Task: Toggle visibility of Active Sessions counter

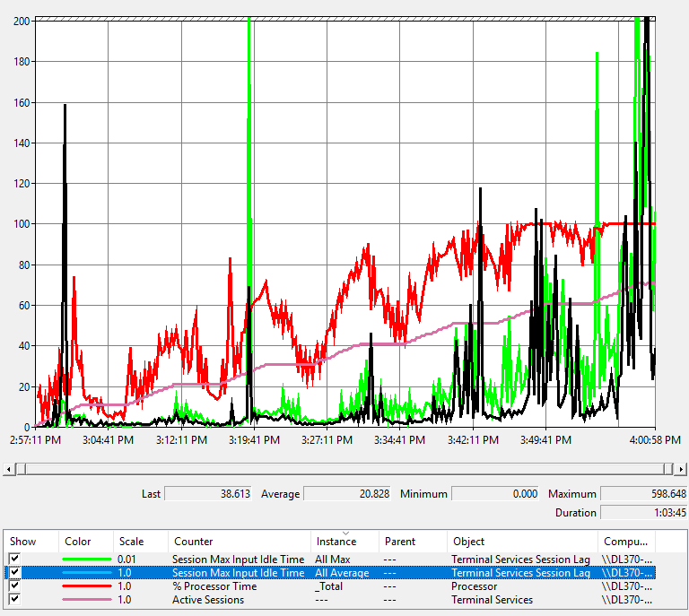Action: click(14, 599)
